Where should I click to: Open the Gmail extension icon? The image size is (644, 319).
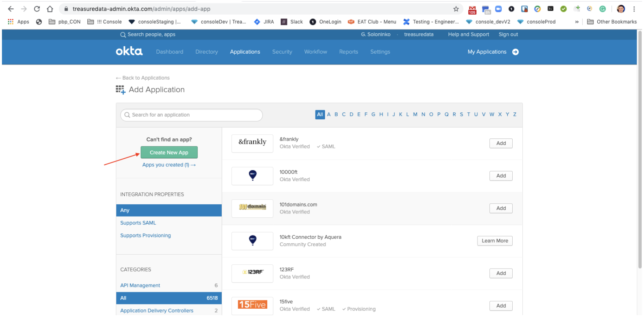(472, 9)
